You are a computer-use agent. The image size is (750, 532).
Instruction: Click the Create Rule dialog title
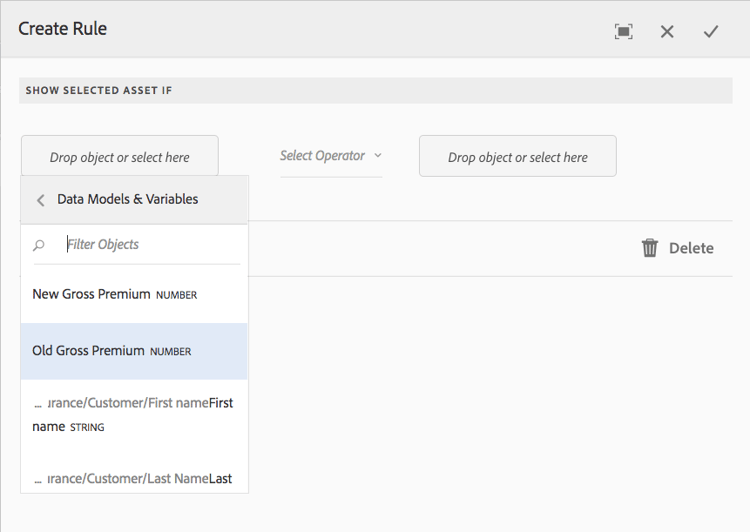tap(63, 29)
